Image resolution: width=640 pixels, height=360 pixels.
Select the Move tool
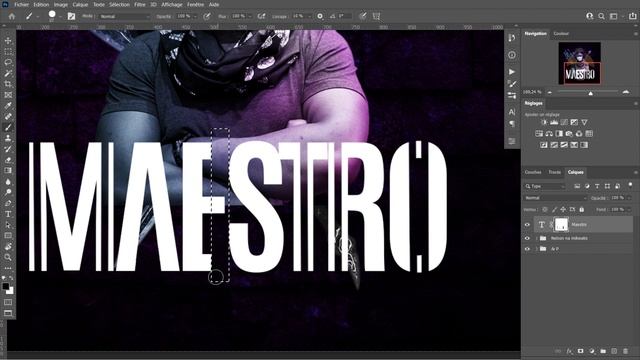(8, 41)
